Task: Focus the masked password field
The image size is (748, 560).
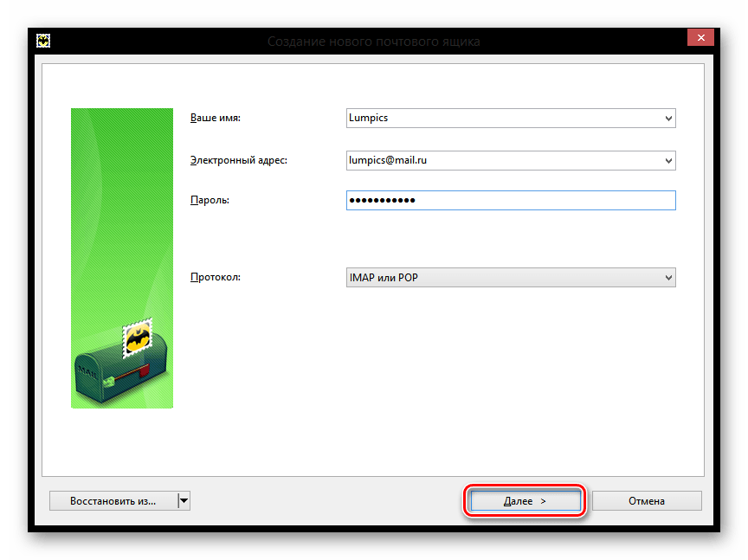Action: coord(510,200)
